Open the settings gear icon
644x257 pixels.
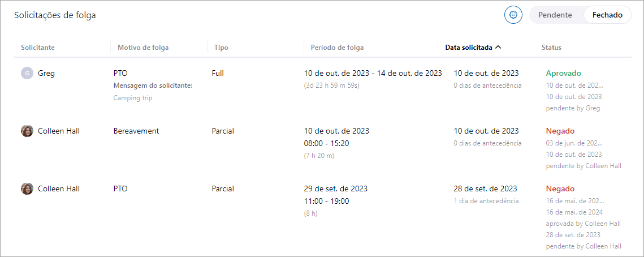click(x=513, y=15)
